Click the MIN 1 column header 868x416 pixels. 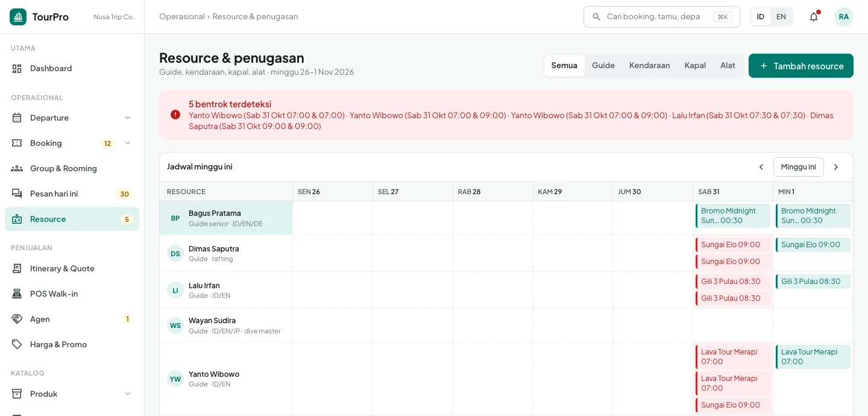pyautogui.click(x=813, y=192)
